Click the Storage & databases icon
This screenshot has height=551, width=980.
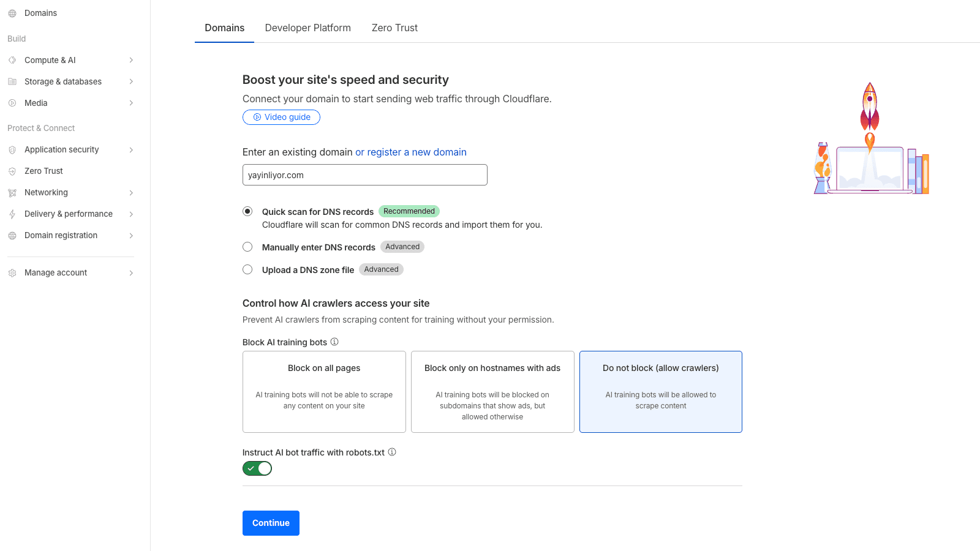click(12, 81)
